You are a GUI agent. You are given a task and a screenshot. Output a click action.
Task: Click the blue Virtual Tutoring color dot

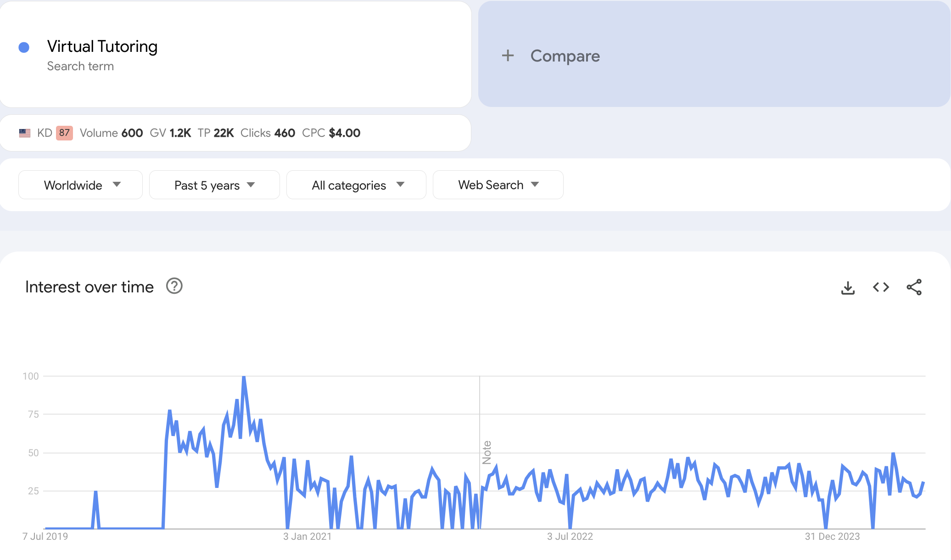pyautogui.click(x=24, y=47)
